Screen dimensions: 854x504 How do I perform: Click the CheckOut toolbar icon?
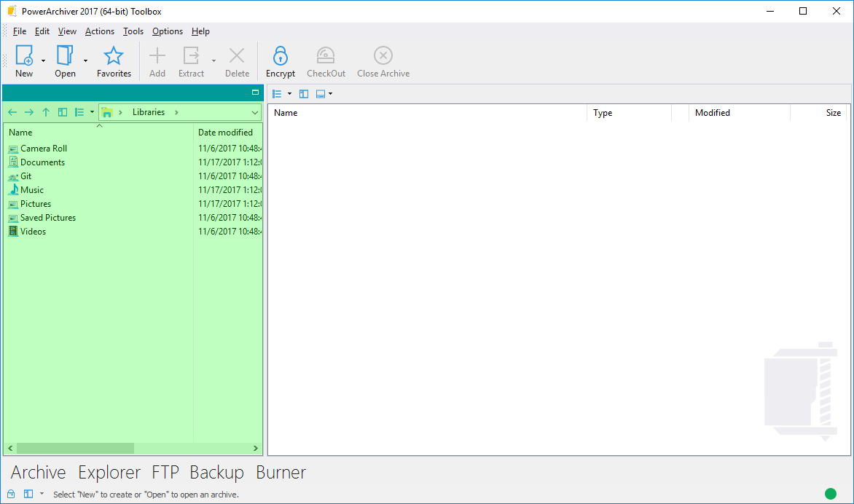click(x=326, y=55)
